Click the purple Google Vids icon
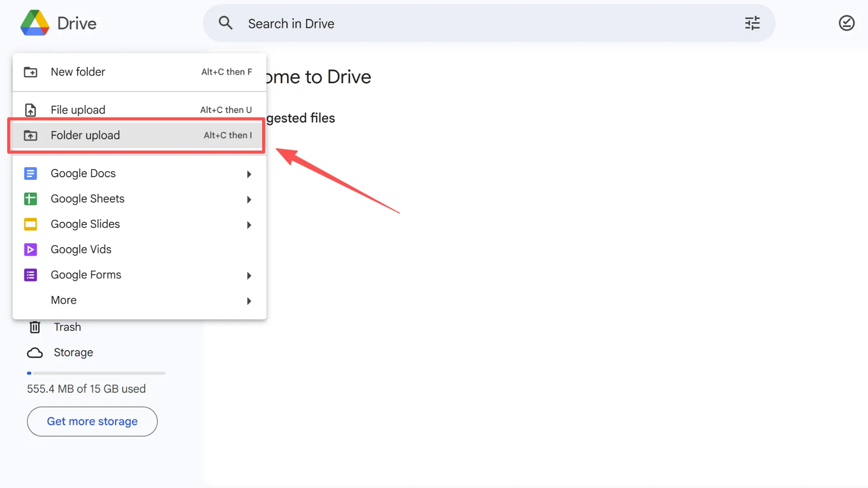This screenshot has height=488, width=868. click(x=30, y=249)
